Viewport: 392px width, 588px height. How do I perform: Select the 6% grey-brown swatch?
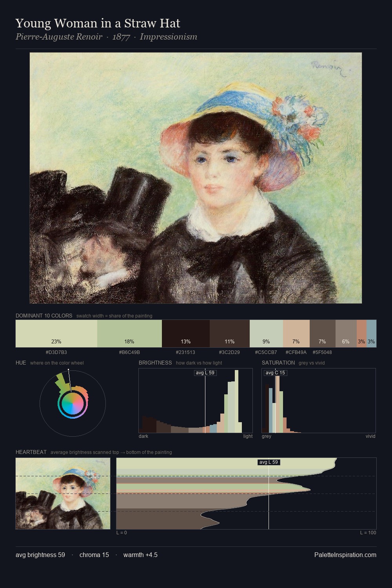[x=346, y=334]
